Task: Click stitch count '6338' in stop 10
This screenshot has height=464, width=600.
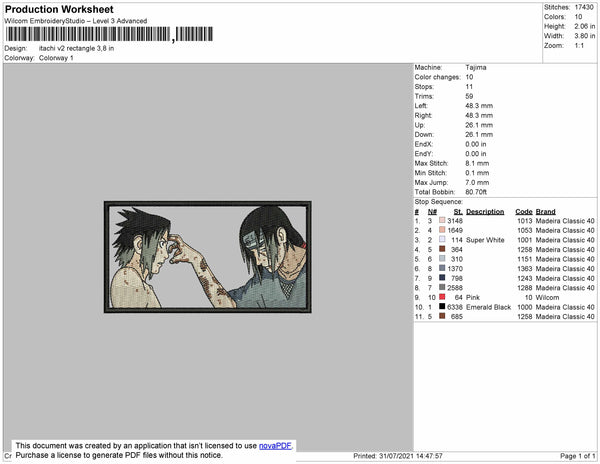Action: [x=455, y=307]
